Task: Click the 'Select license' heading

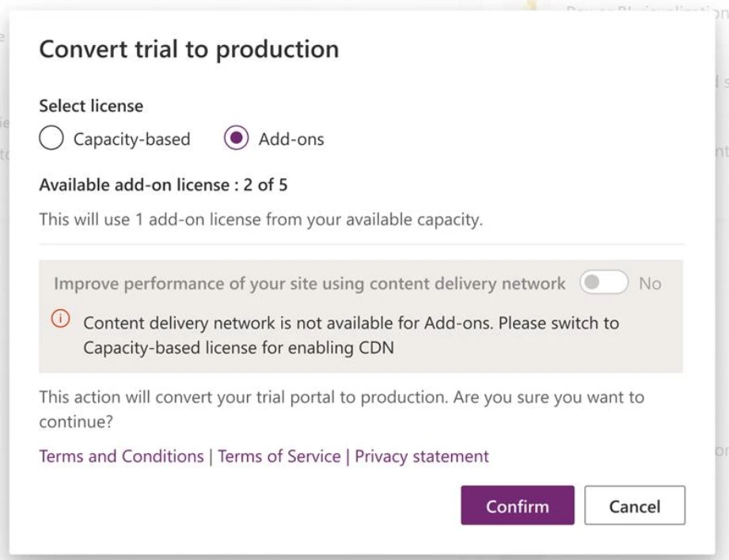Action: coord(91,105)
